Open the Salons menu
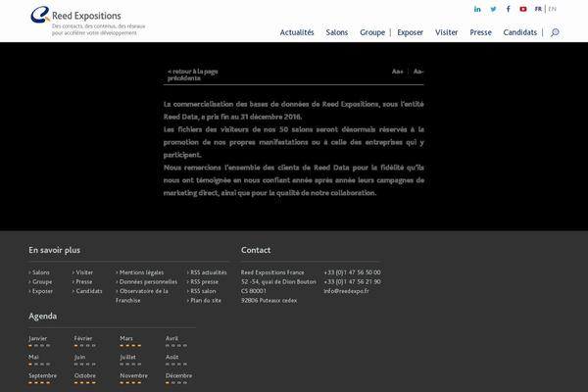This screenshot has width=588, height=392. 337,32
